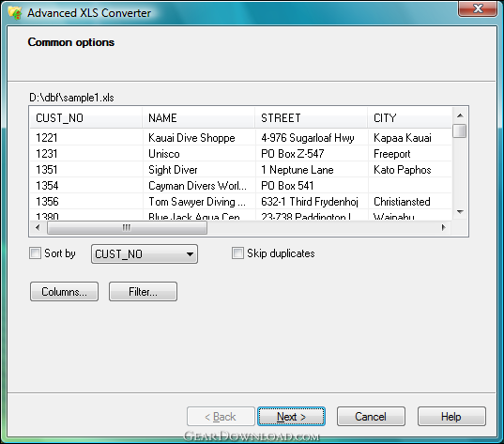Click the Next > button
The width and height of the screenshot is (504, 444).
[x=291, y=417]
